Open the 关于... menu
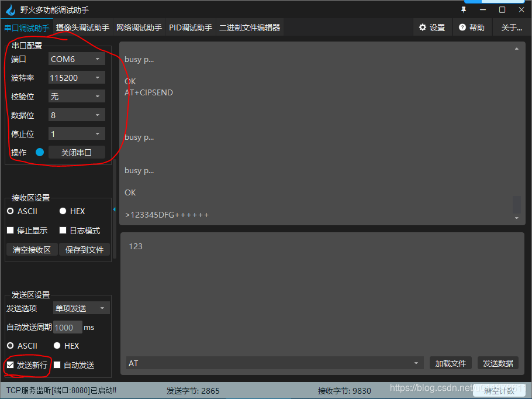 tap(512, 27)
